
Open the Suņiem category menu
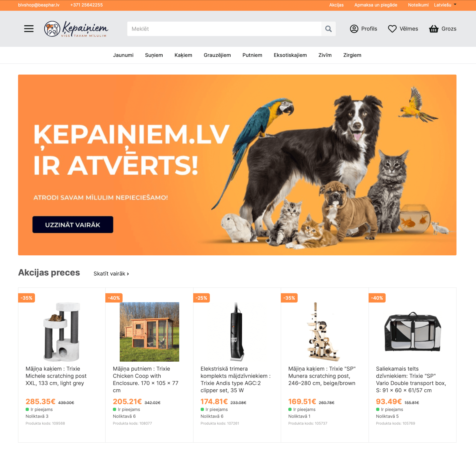click(154, 55)
